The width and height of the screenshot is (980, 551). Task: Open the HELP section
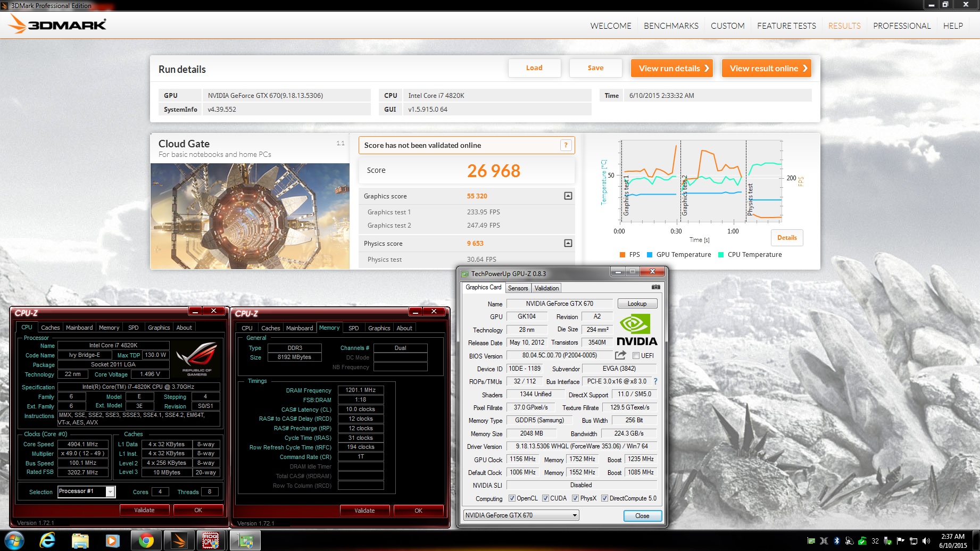click(953, 26)
